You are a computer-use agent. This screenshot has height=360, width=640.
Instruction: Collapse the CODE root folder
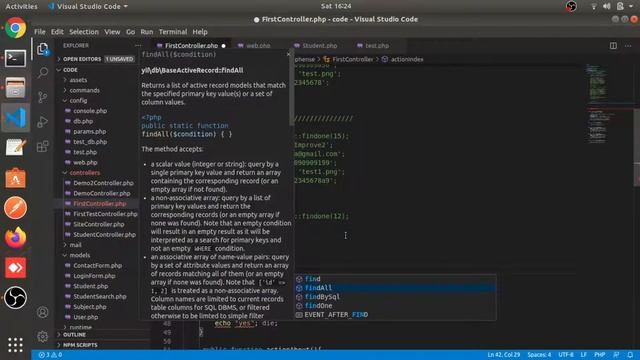click(x=70, y=70)
